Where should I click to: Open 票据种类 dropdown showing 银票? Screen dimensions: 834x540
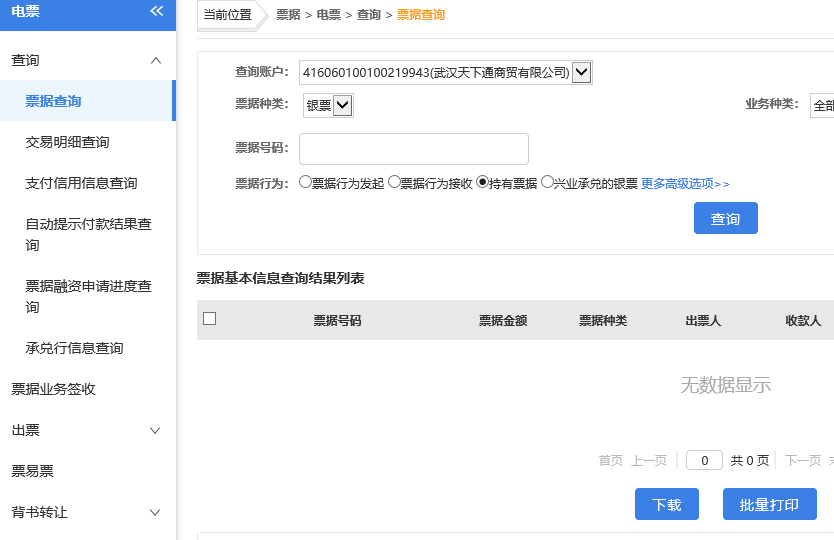(x=328, y=105)
